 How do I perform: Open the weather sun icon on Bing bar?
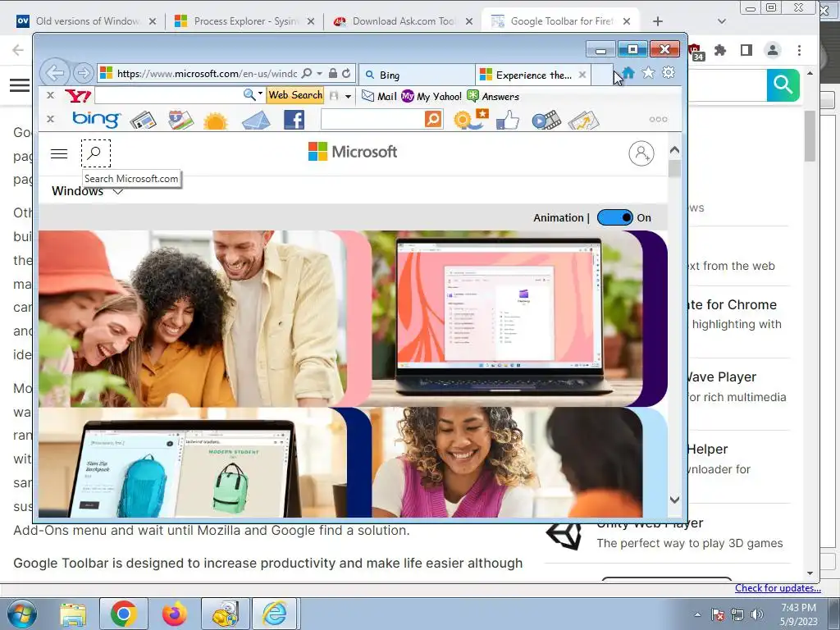(x=216, y=121)
